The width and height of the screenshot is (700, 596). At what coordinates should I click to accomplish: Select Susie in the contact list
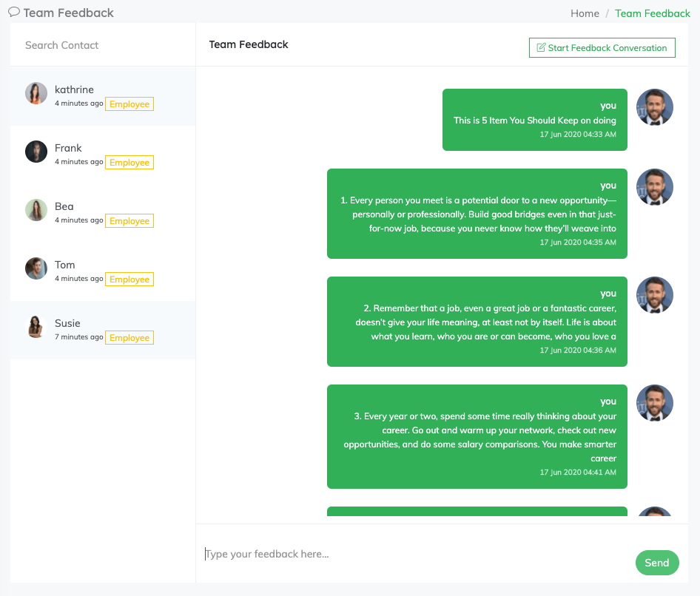coord(67,323)
